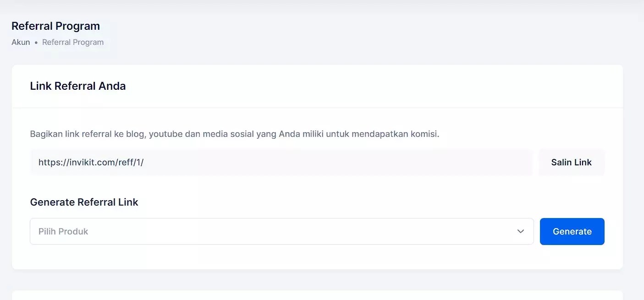The image size is (644, 300).
Task: Click Referral Program breadcrumb text
Action: point(73,42)
